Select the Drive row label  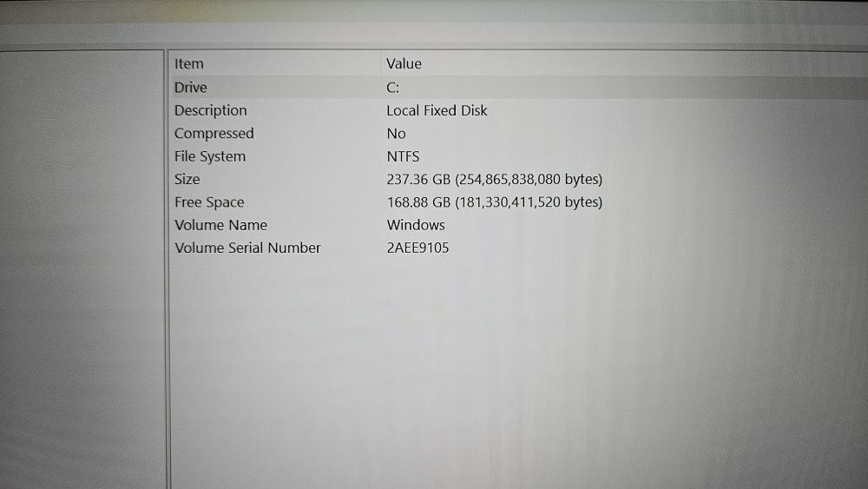coord(190,88)
